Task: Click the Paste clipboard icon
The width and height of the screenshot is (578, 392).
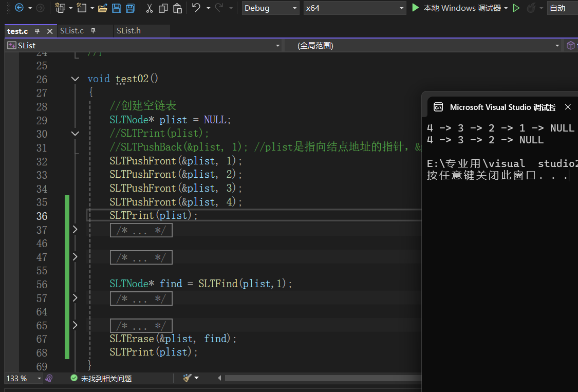Action: (x=177, y=8)
